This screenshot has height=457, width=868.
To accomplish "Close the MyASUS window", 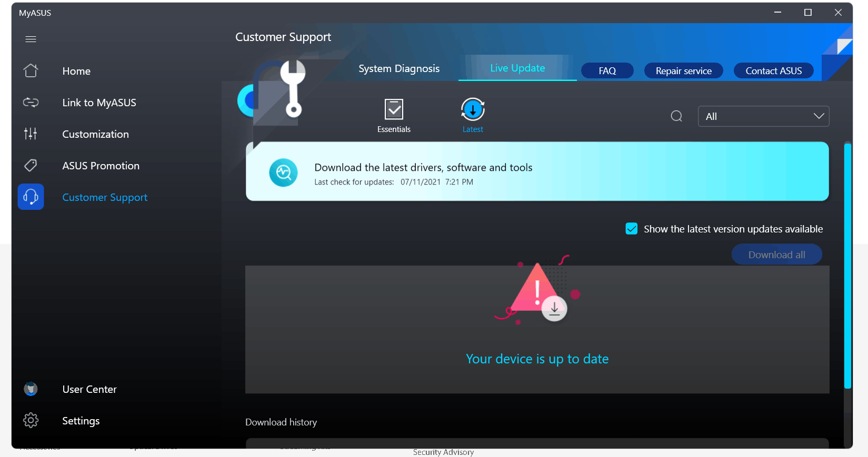I will [838, 12].
